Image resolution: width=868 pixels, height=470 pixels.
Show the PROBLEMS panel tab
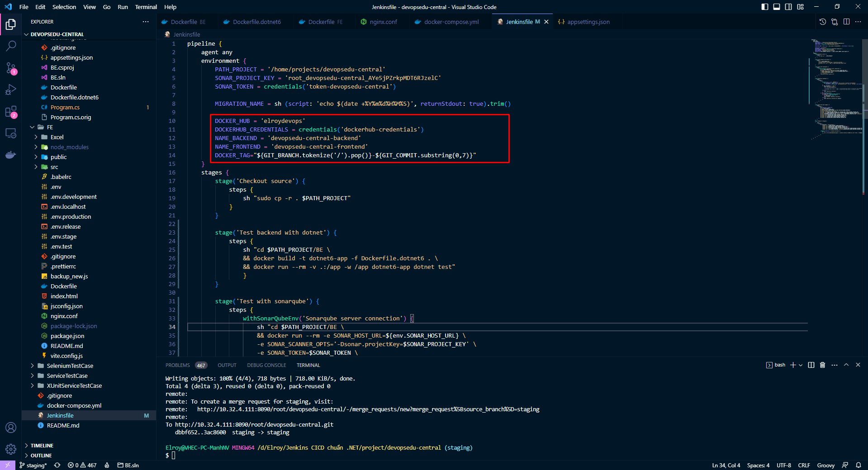click(186, 365)
